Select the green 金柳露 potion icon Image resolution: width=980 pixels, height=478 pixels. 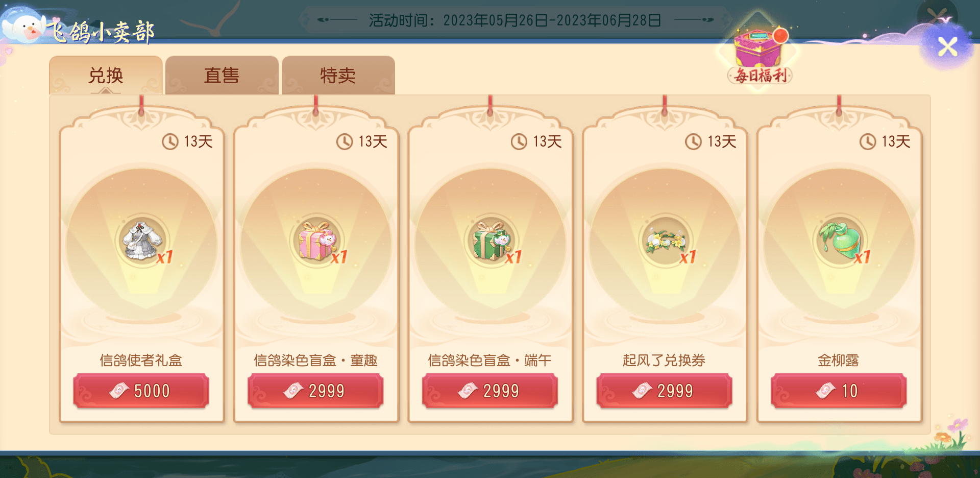[840, 241]
